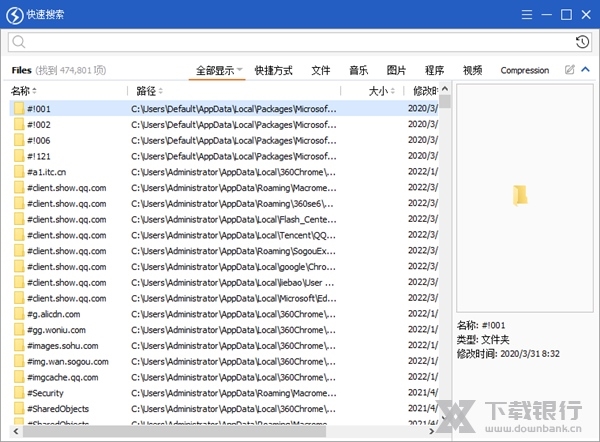Click the path ending in Macrome for #Security
Screen dimensions: 600x442
234,393
